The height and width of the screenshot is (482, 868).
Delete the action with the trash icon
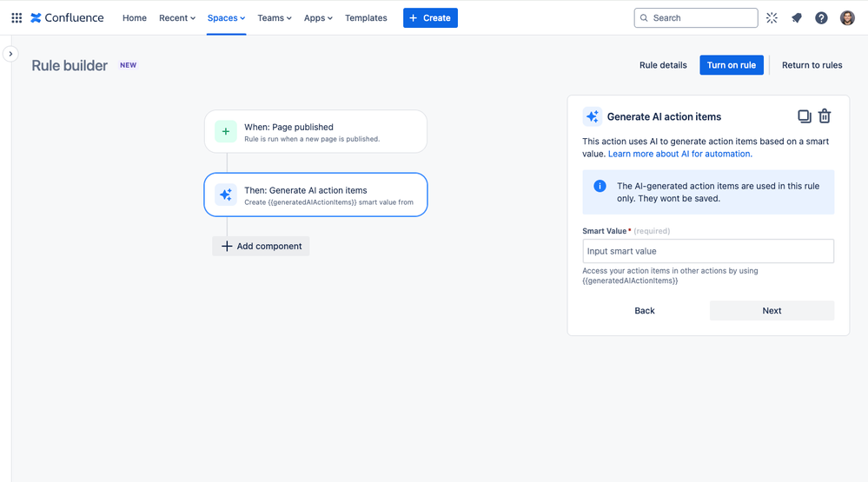click(825, 116)
